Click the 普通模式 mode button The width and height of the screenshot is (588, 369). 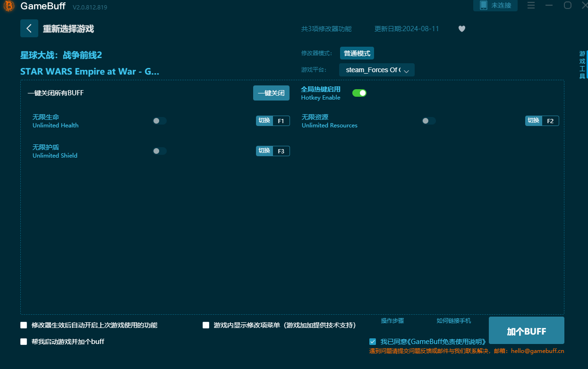(x=357, y=53)
